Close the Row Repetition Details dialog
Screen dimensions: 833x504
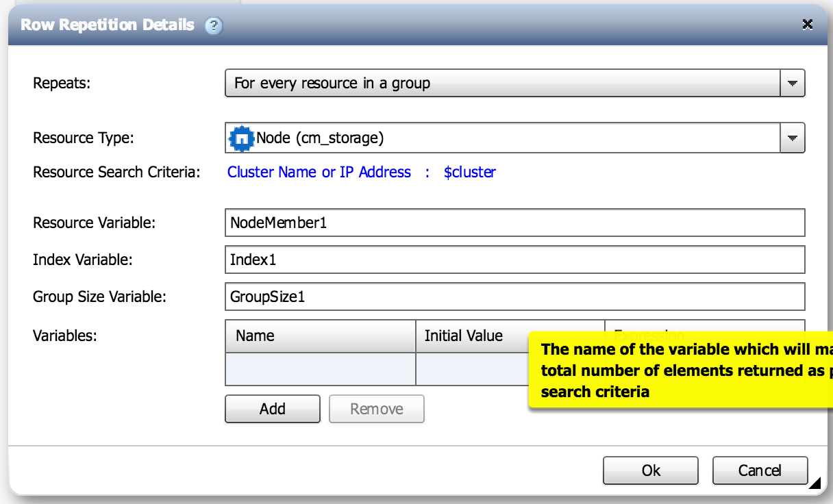(x=808, y=25)
